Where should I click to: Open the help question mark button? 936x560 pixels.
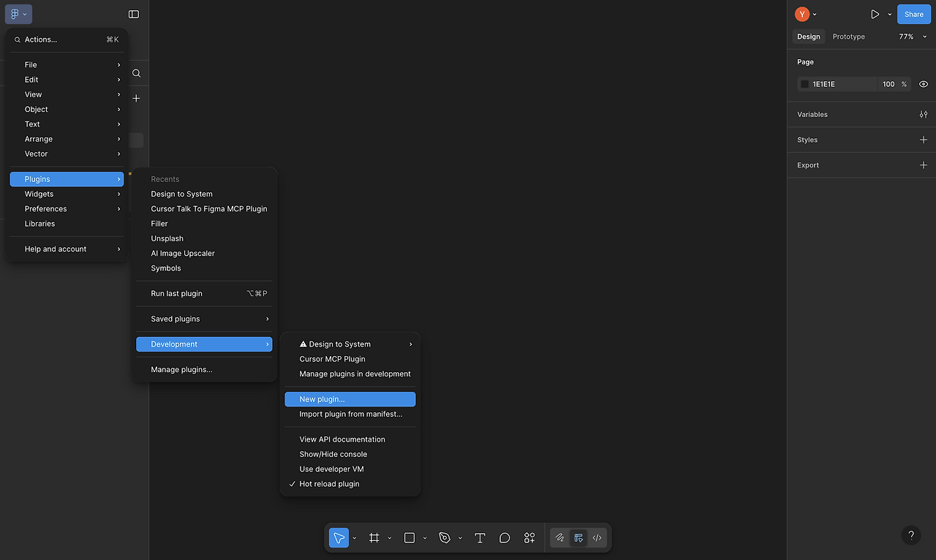[911, 535]
